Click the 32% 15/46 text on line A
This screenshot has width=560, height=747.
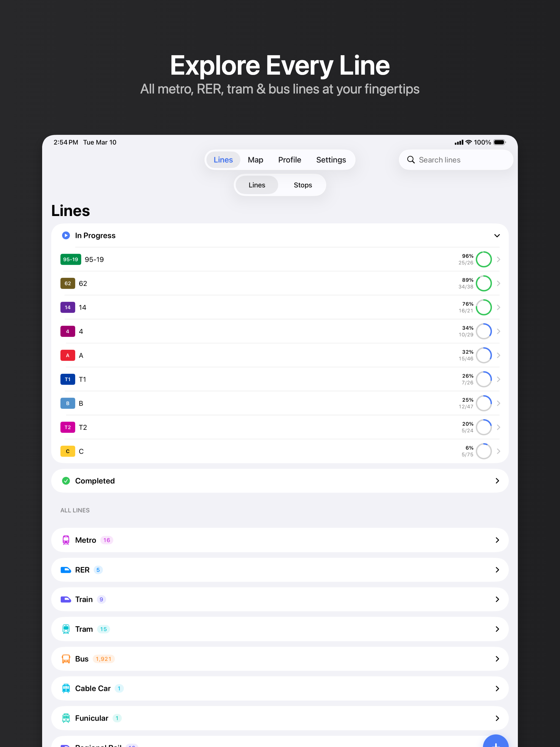pos(466,355)
